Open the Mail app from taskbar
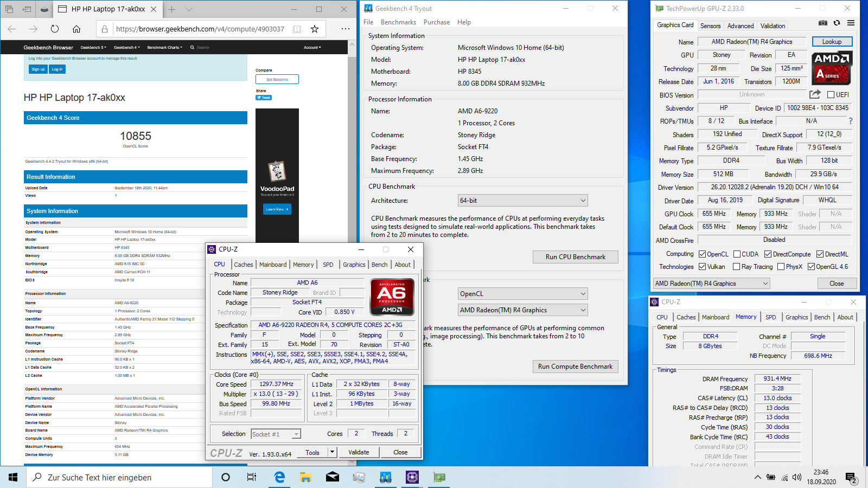868x488 pixels. tap(333, 477)
